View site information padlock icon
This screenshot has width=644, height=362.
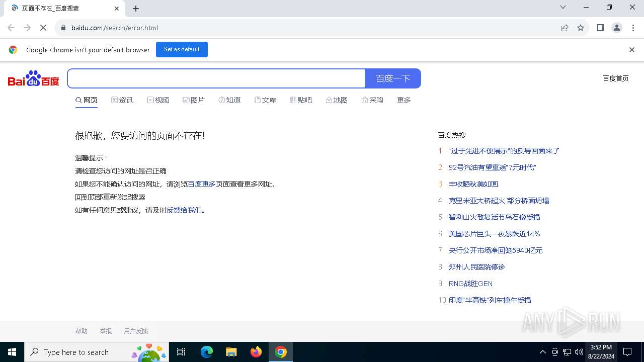(63, 28)
